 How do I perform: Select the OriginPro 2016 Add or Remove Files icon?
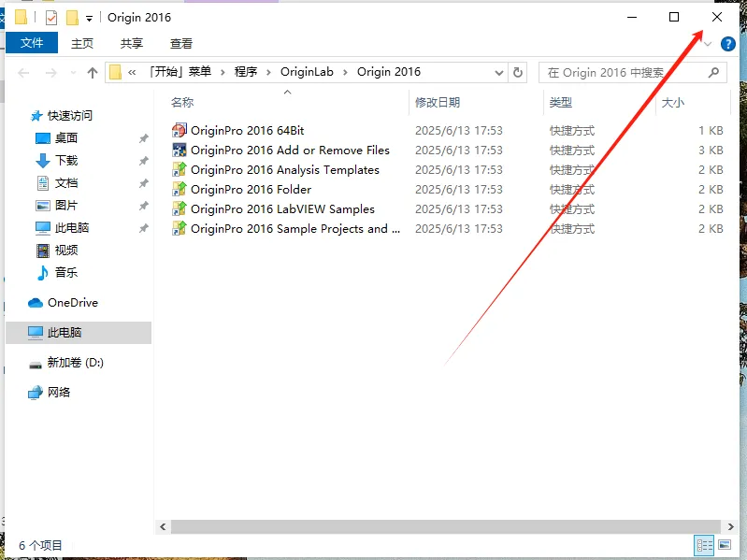pos(180,150)
